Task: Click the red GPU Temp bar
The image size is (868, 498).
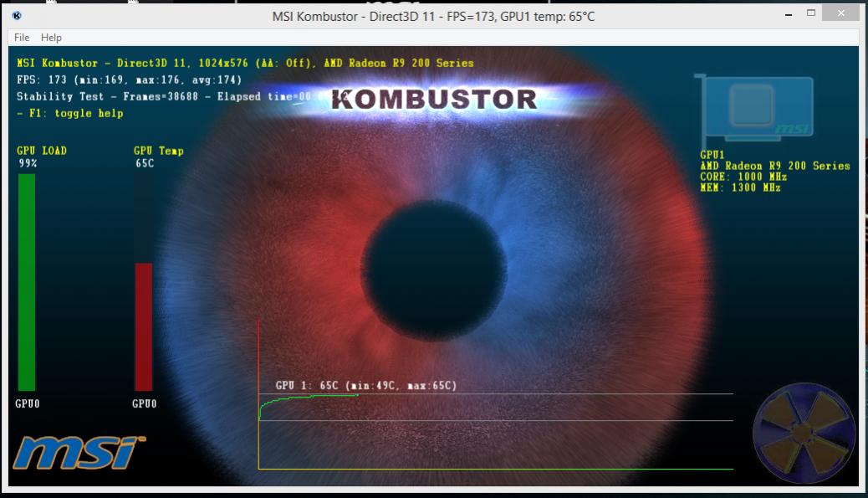Action: pyautogui.click(x=143, y=326)
